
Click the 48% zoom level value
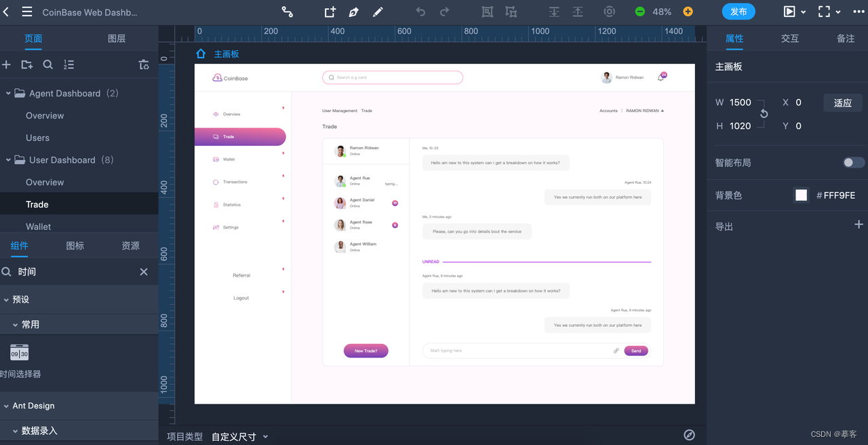pos(662,12)
